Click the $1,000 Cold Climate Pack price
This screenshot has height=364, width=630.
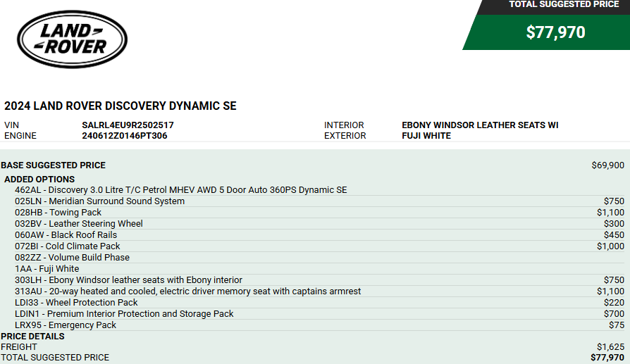click(x=610, y=246)
